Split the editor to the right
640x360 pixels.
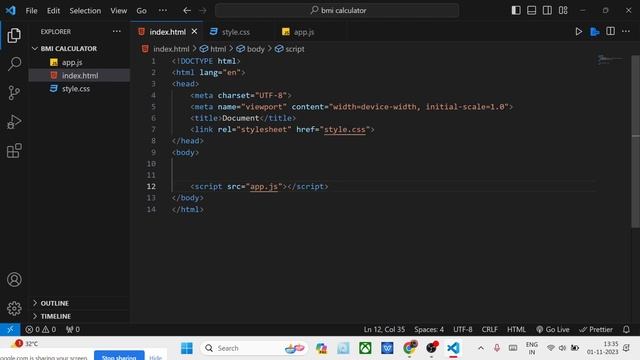pyautogui.click(x=611, y=31)
